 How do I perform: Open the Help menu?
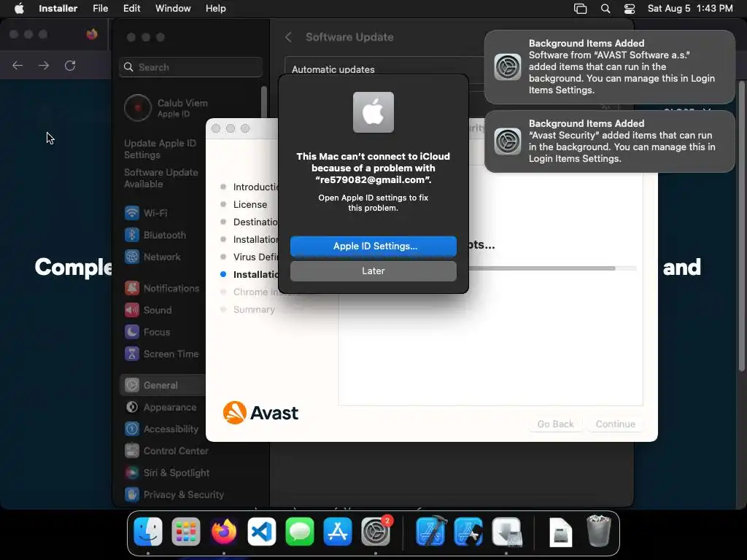(215, 9)
